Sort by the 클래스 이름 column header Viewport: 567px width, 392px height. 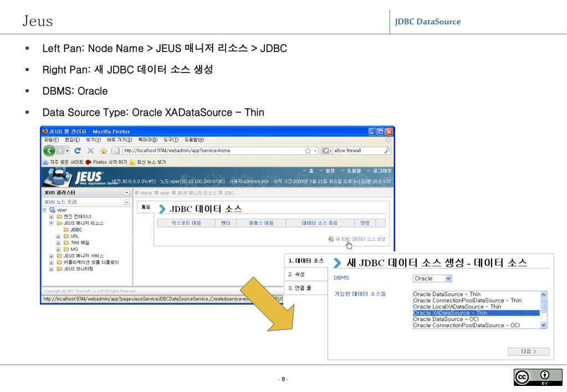click(261, 223)
